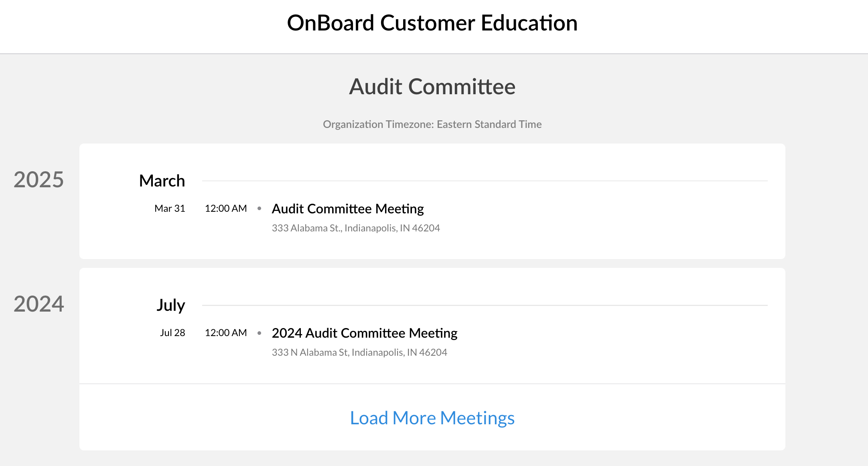Click the OnBoard Customer Education header title
868x466 pixels.
pyautogui.click(x=432, y=23)
